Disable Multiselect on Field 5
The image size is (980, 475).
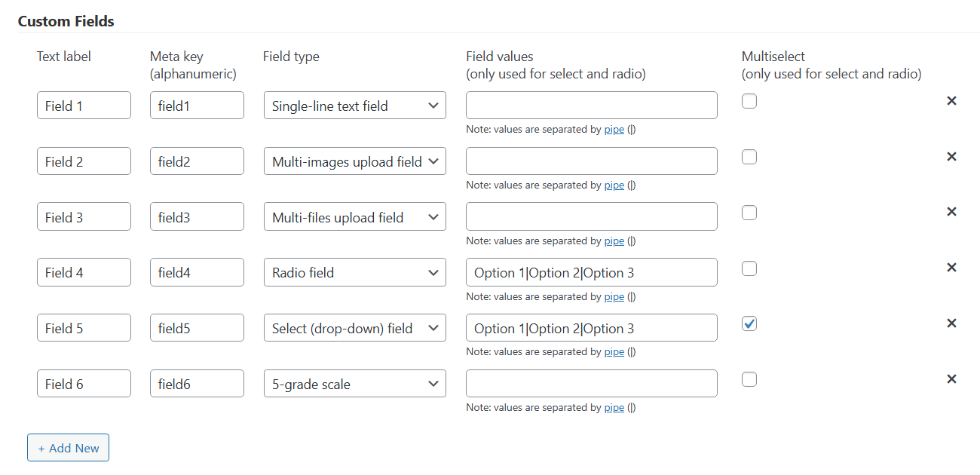point(749,323)
